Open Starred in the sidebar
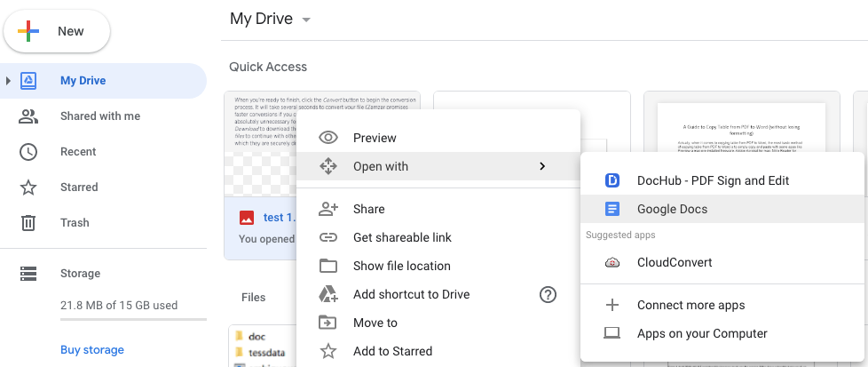 79,187
